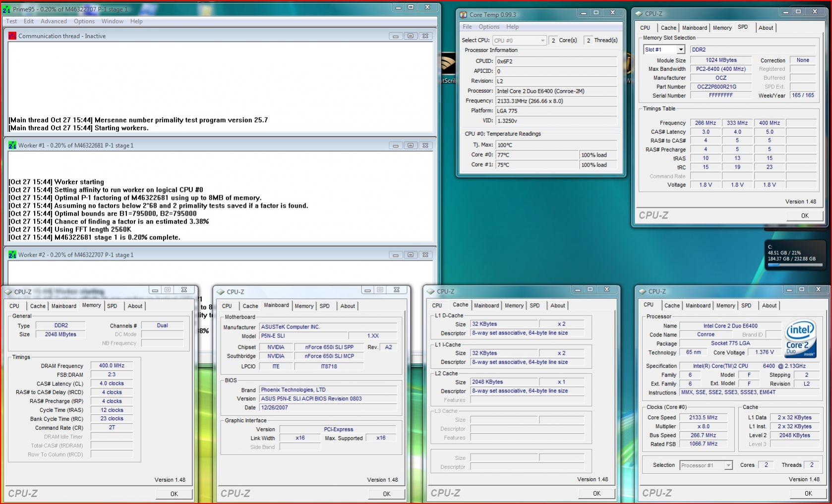
Task: Click OK in the CPU-Z Processor window
Action: coord(808,493)
